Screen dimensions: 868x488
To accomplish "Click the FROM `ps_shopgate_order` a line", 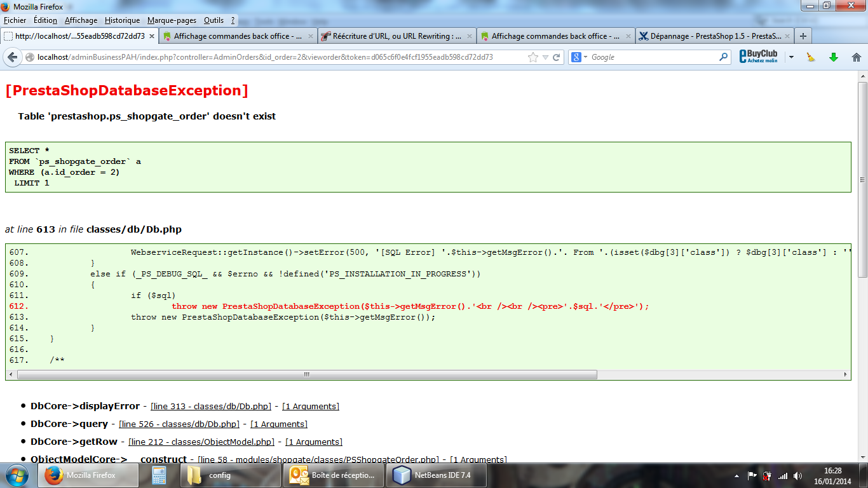I will 75,161.
